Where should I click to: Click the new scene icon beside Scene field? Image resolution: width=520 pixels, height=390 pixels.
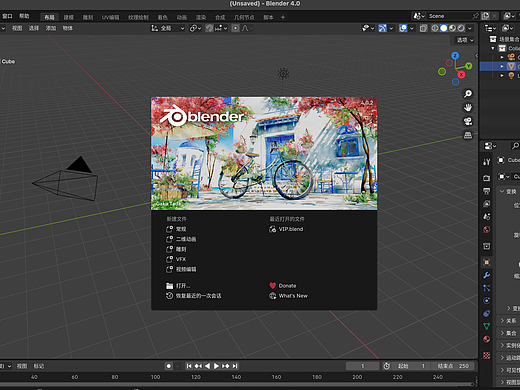486,16
